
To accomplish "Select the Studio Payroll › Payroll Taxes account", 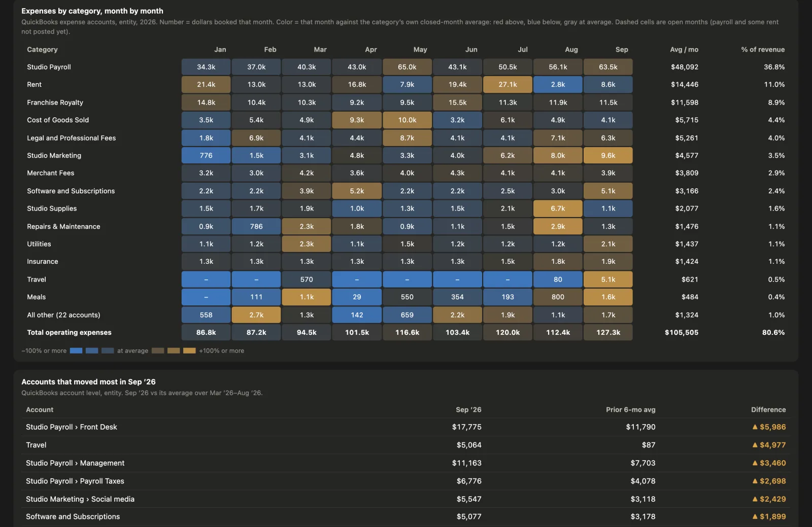I will [x=406, y=481].
